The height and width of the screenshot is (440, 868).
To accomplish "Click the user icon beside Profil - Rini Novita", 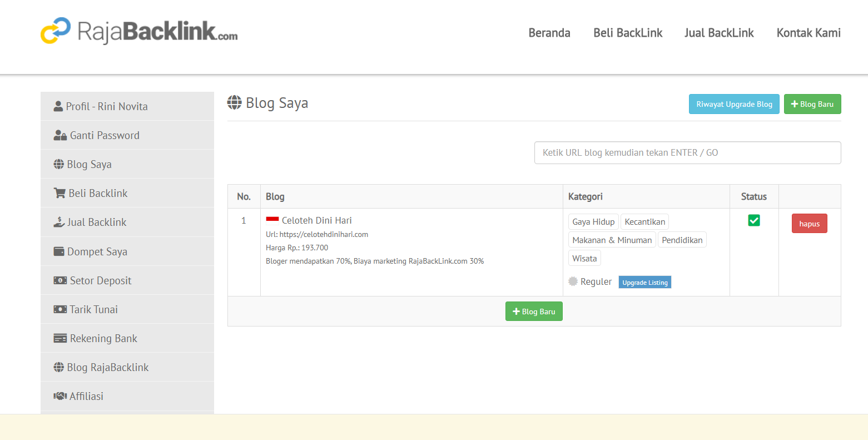I will tap(58, 106).
